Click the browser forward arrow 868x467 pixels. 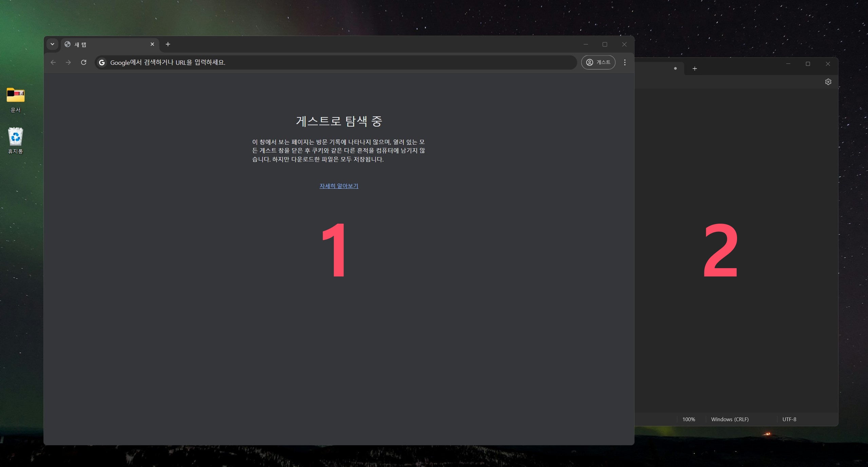tap(68, 62)
